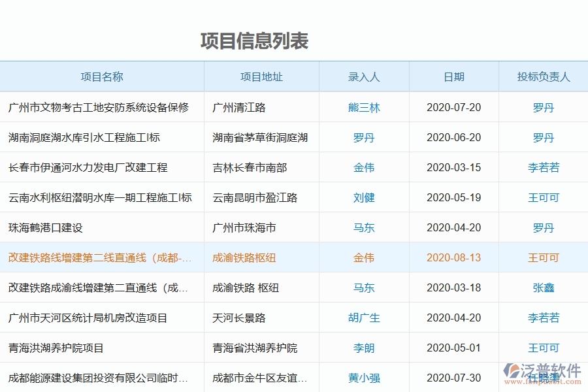Open 金伟 link in 长春发电厂改建 row
The width and height of the screenshot is (588, 392).
[365, 167]
